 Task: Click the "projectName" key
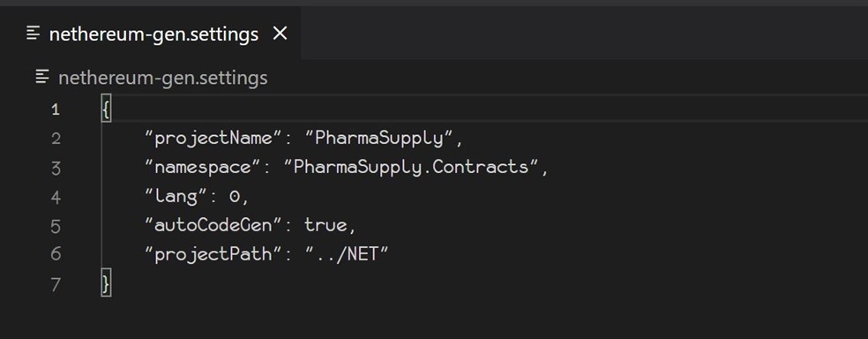click(209, 138)
